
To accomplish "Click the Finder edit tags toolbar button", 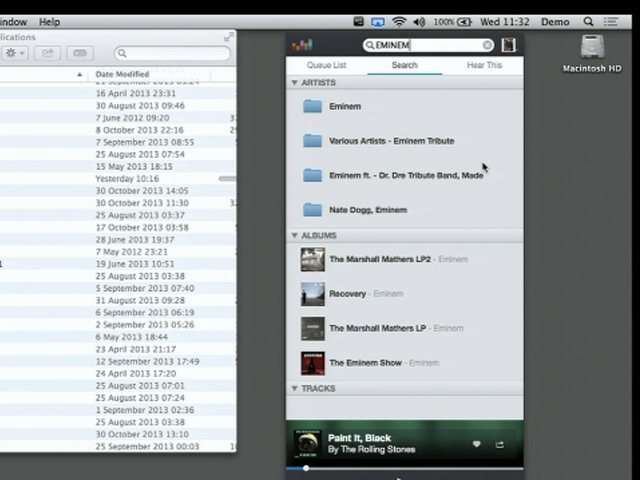I will pyautogui.click(x=80, y=53).
